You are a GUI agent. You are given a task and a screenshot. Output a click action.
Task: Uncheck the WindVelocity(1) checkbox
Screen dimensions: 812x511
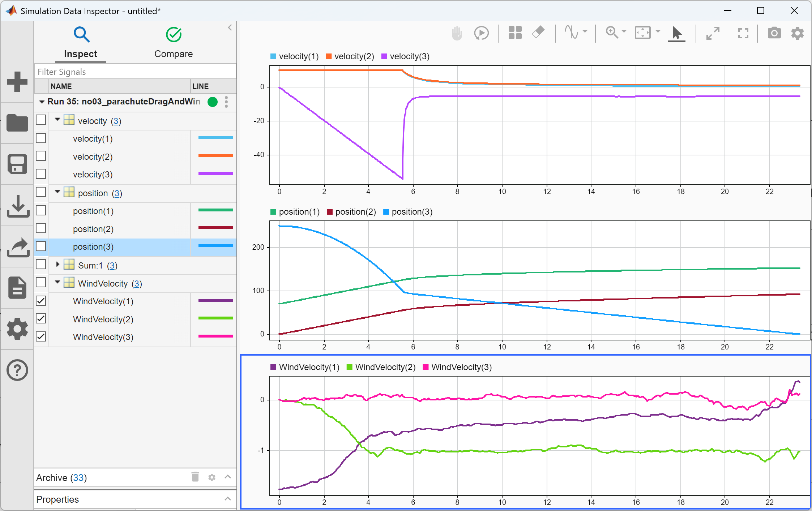click(x=41, y=301)
